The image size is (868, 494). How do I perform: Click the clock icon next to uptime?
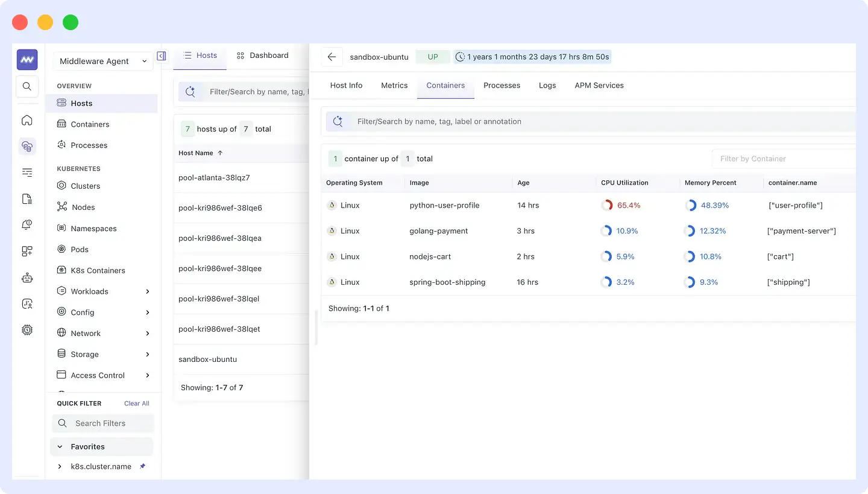(x=461, y=57)
